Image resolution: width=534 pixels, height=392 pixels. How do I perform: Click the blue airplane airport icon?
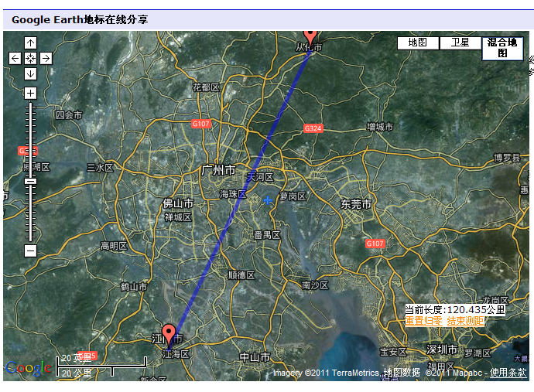click(268, 200)
